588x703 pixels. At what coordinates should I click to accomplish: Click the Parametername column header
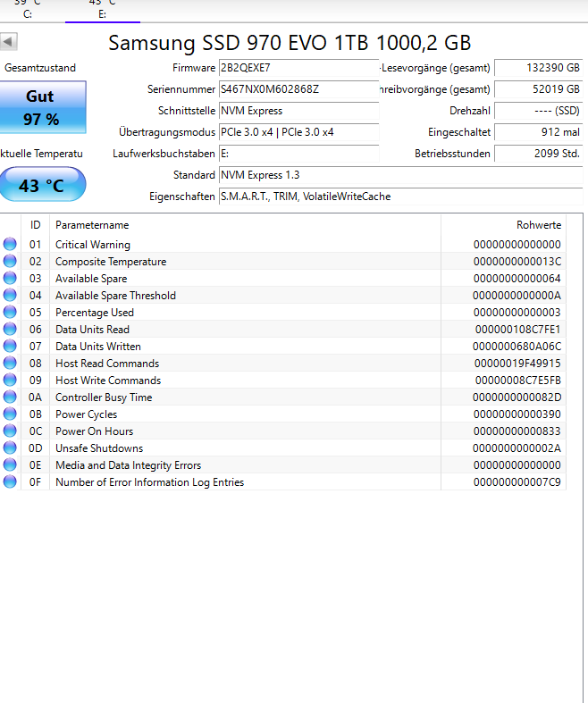tap(245, 225)
